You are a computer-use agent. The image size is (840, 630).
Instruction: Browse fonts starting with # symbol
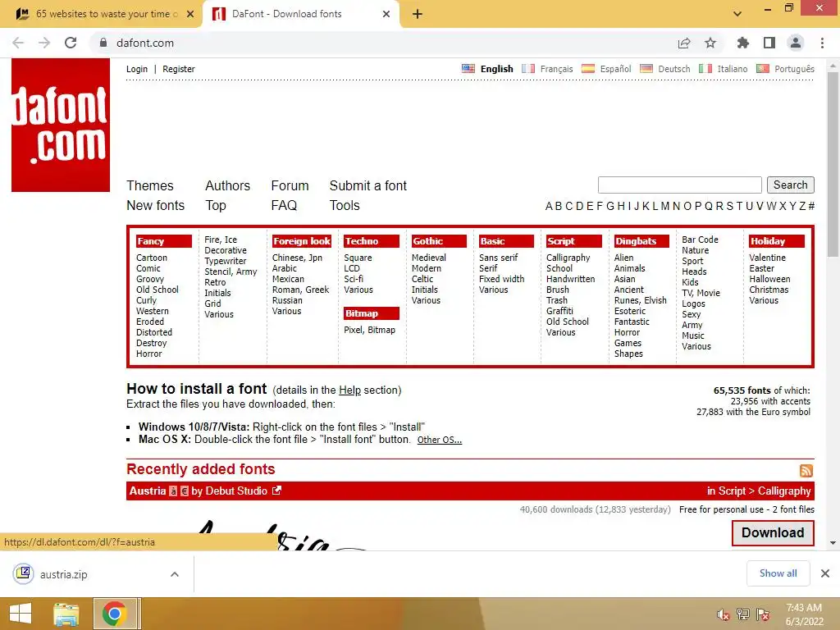click(811, 206)
